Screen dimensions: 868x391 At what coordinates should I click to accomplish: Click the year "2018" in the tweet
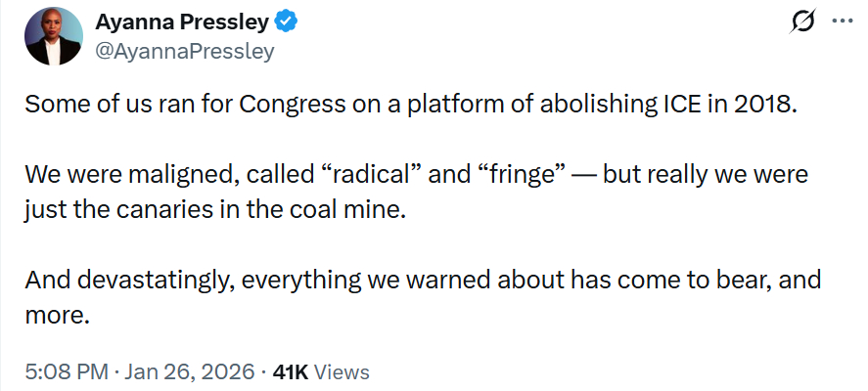[x=766, y=105]
